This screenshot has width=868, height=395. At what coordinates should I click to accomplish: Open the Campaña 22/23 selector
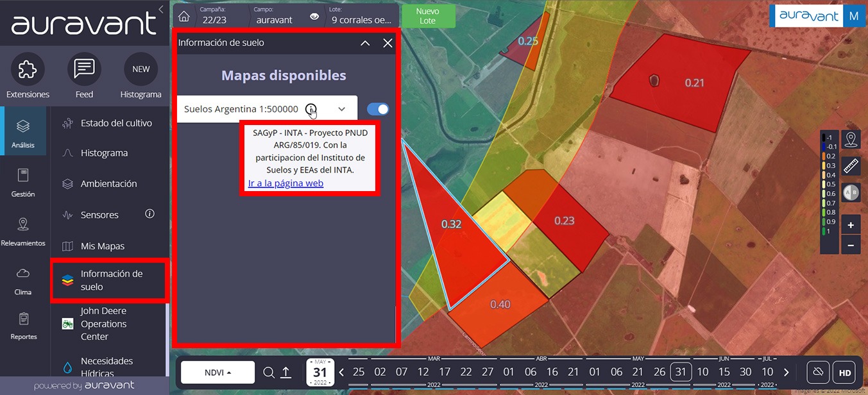click(214, 15)
